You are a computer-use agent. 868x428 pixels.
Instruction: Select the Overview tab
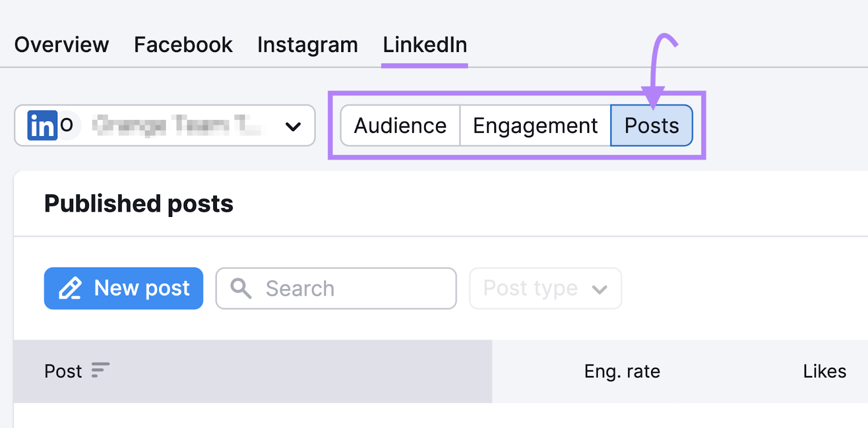(61, 45)
